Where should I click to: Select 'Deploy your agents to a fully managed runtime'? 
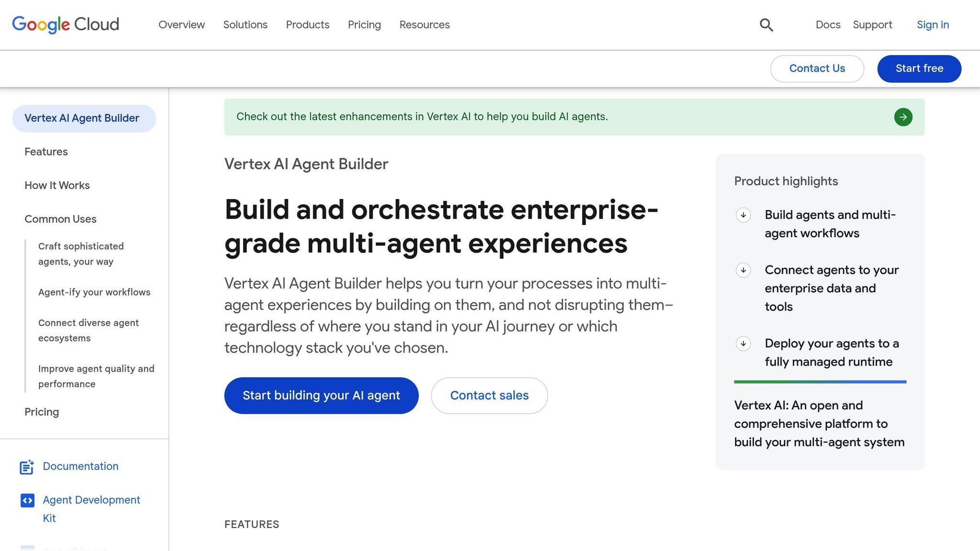pyautogui.click(x=832, y=353)
